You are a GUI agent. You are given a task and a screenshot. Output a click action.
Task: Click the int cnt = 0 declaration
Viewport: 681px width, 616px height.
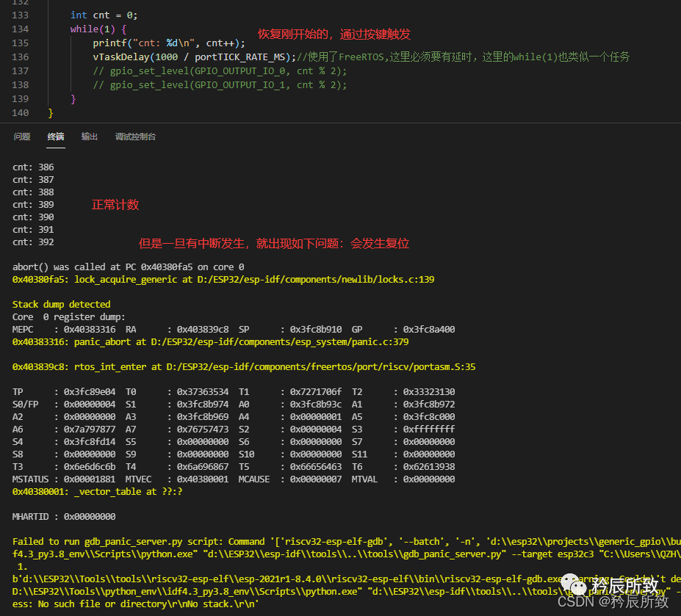(x=104, y=15)
